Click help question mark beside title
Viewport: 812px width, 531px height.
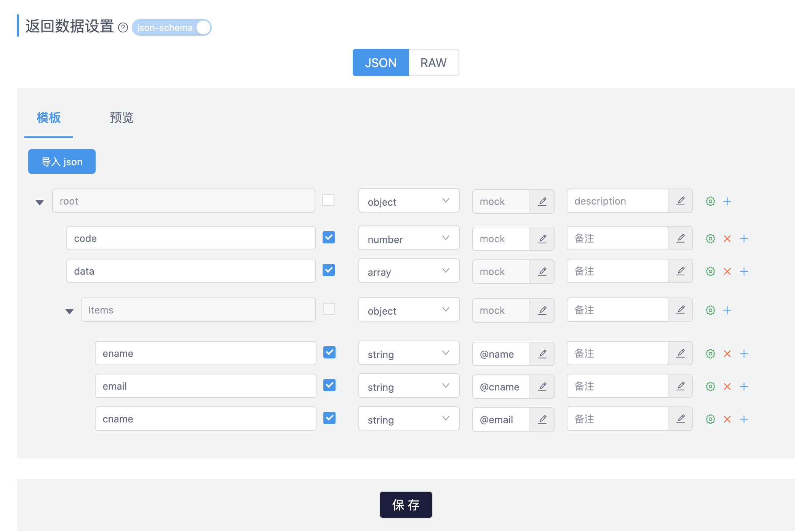123,27
